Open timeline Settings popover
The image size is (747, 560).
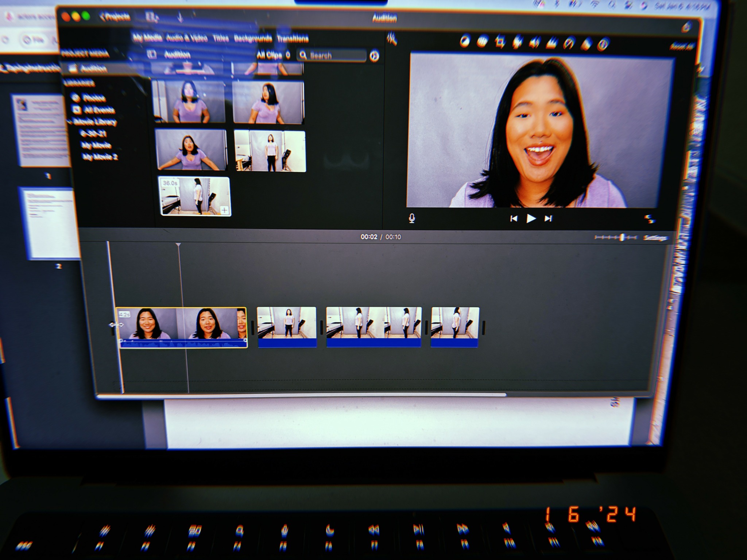pos(655,238)
